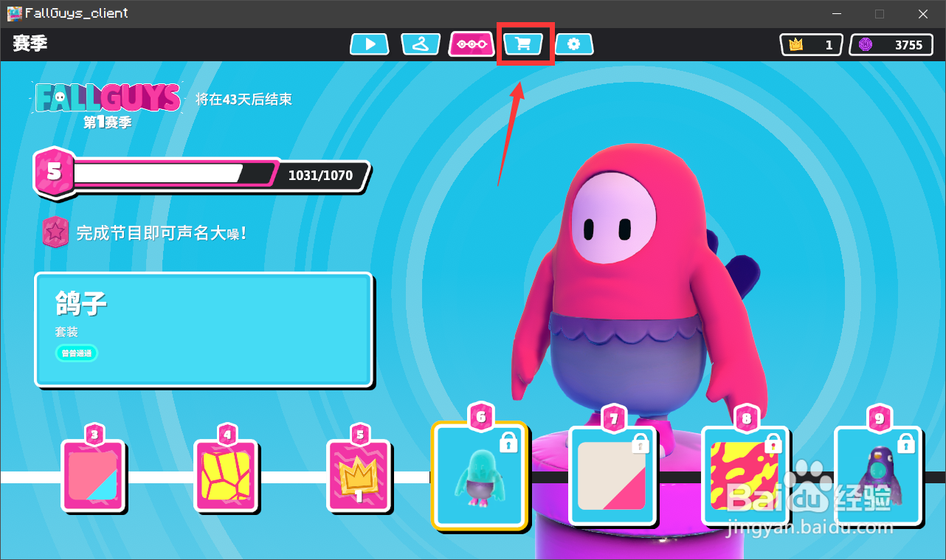Click the 将在43天后结束 text
946x560 pixels.
(244, 100)
